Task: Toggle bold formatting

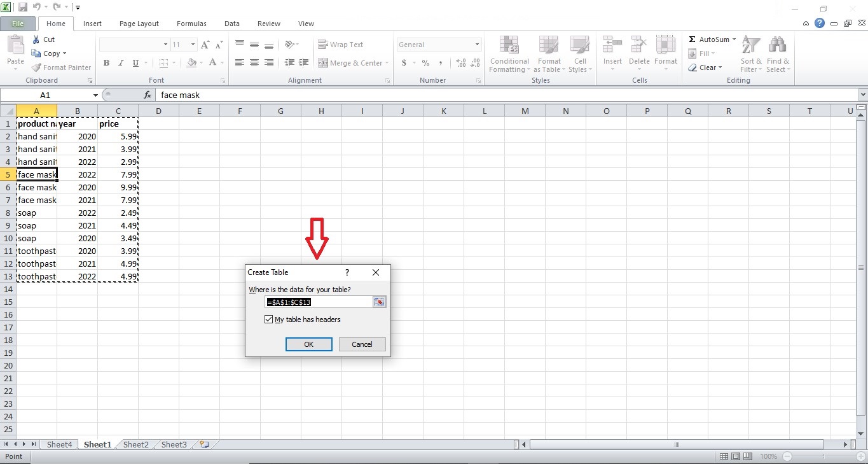Action: (x=106, y=63)
